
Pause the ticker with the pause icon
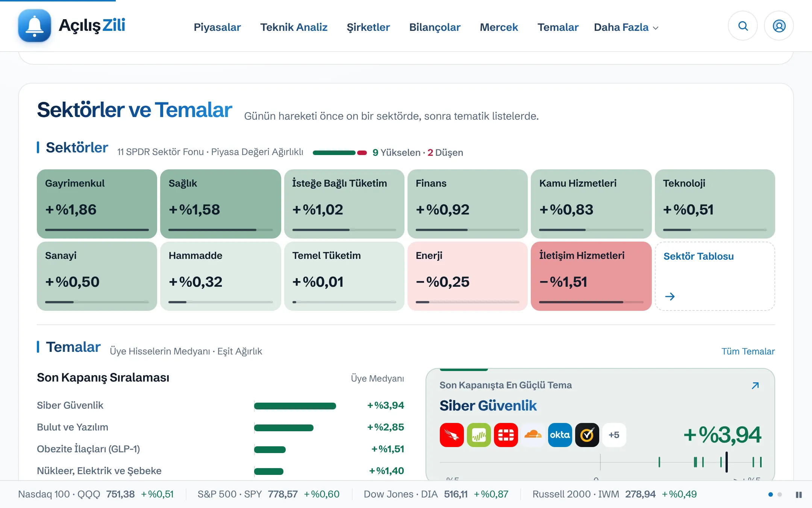pyautogui.click(x=799, y=494)
